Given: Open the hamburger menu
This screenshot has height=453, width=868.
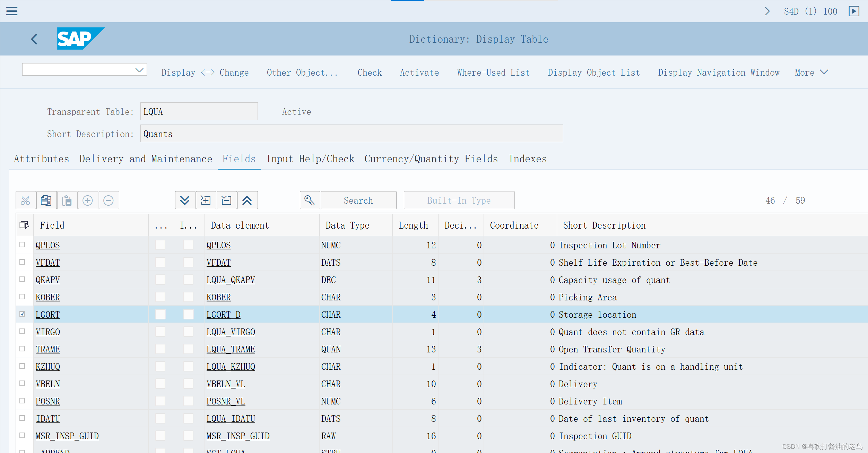Looking at the screenshot, I should (x=12, y=11).
